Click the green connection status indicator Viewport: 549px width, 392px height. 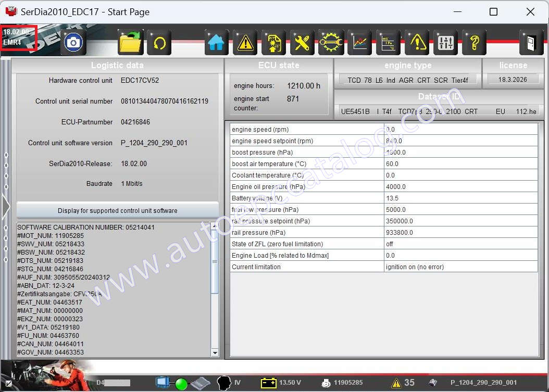181,384
